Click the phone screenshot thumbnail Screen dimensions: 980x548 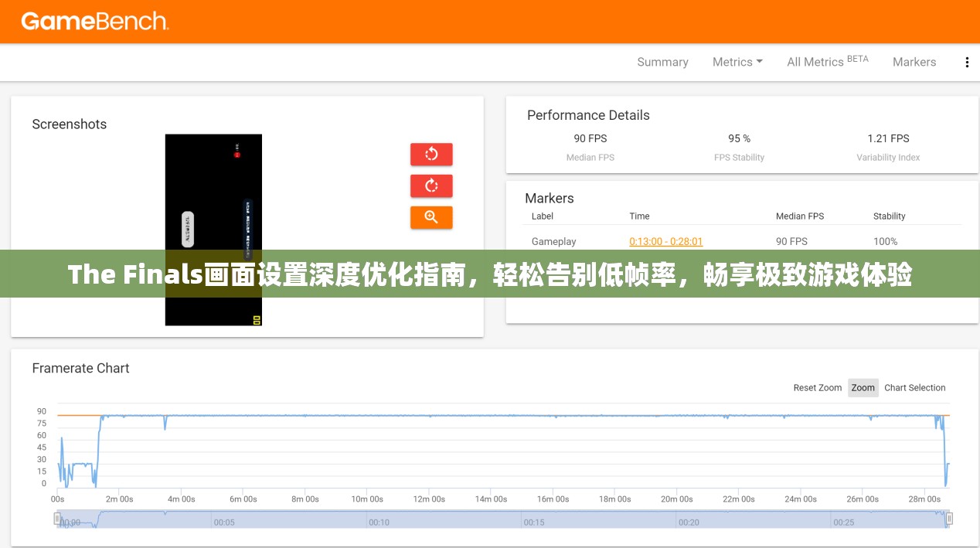[213, 230]
